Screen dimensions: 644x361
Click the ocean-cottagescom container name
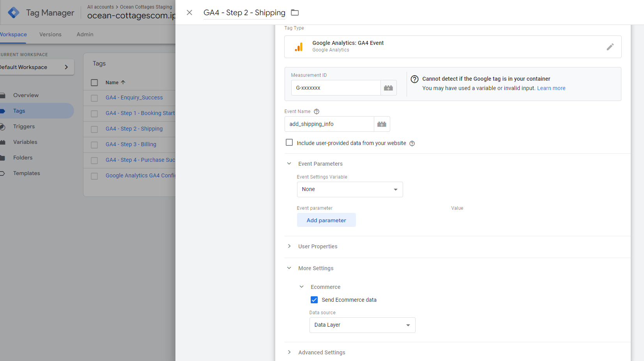coord(131,16)
